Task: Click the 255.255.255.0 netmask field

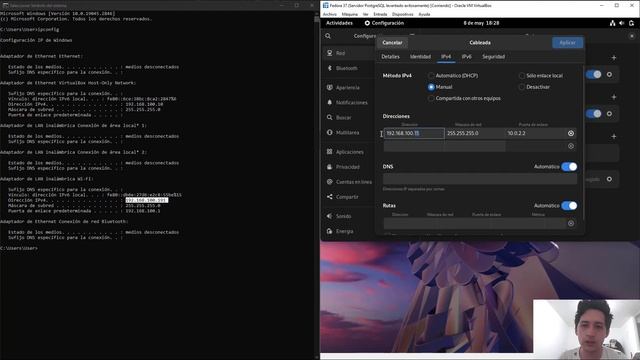Action: pyautogui.click(x=475, y=133)
